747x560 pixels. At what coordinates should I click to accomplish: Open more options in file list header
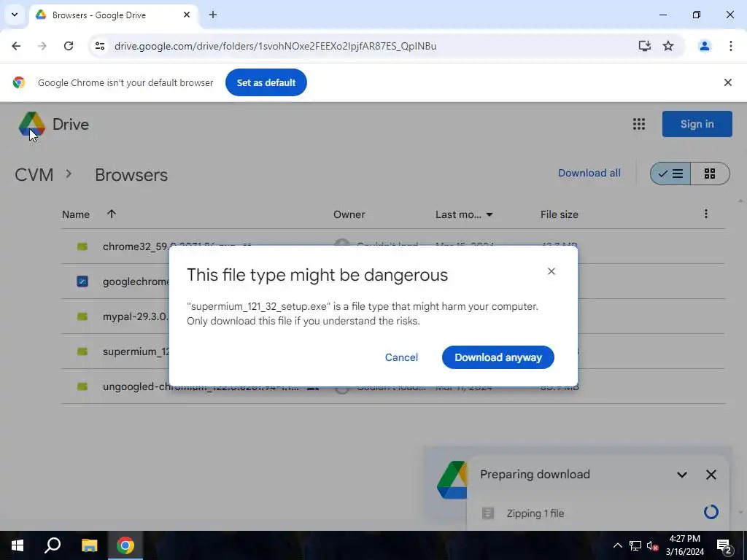(705, 214)
